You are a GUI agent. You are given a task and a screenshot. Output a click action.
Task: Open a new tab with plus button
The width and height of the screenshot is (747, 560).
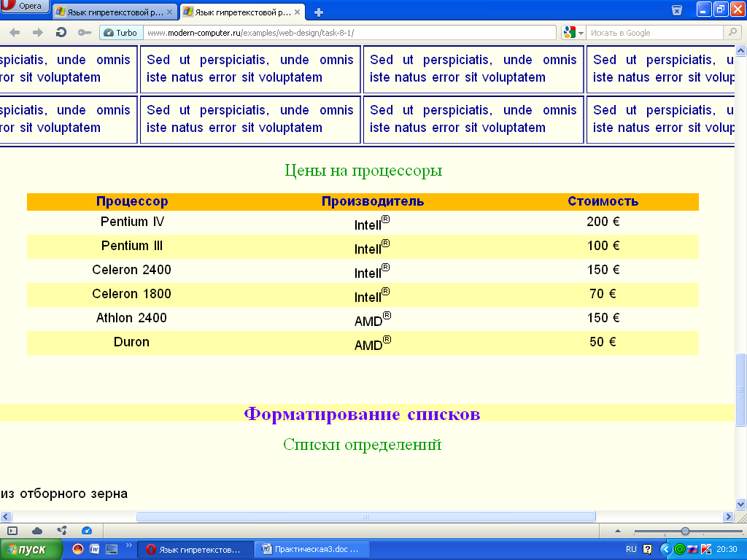[319, 12]
